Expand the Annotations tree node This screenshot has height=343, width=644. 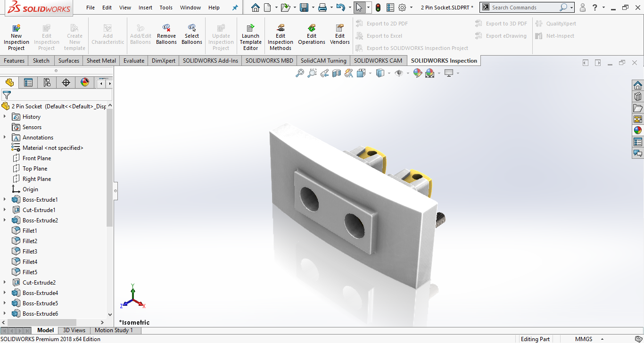point(5,138)
